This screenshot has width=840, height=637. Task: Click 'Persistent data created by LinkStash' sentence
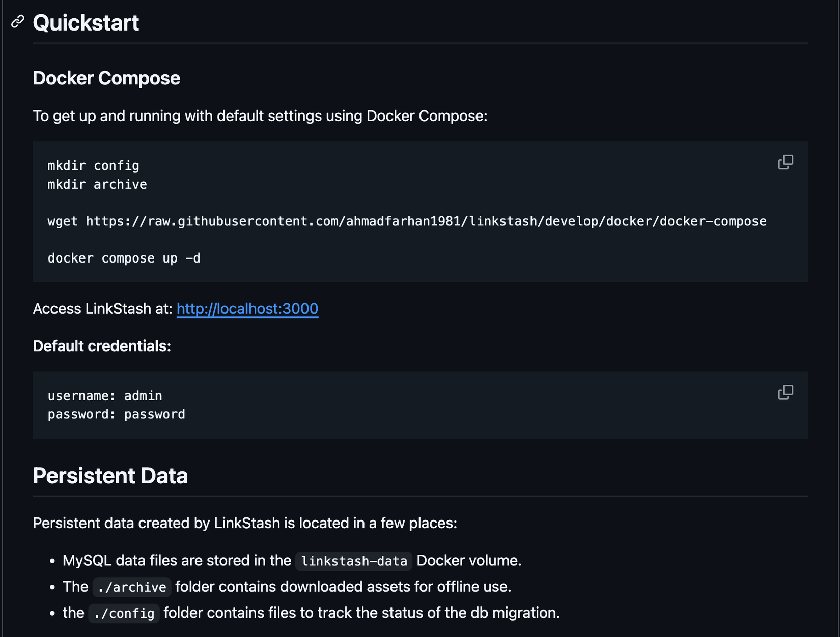pos(245,523)
